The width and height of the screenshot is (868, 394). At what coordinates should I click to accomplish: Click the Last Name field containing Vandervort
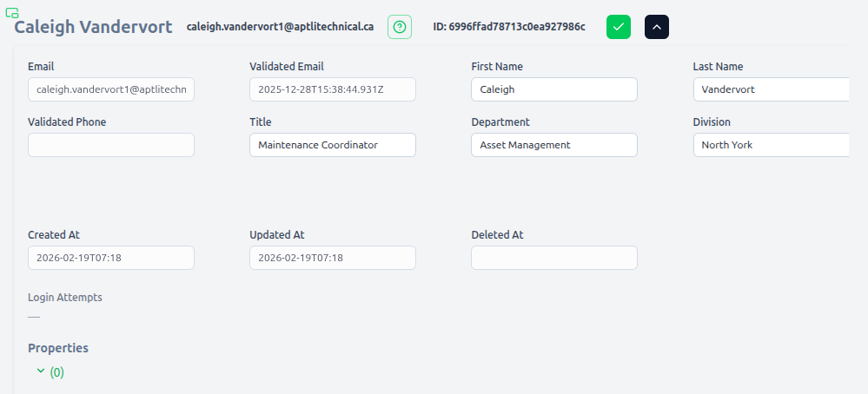770,89
